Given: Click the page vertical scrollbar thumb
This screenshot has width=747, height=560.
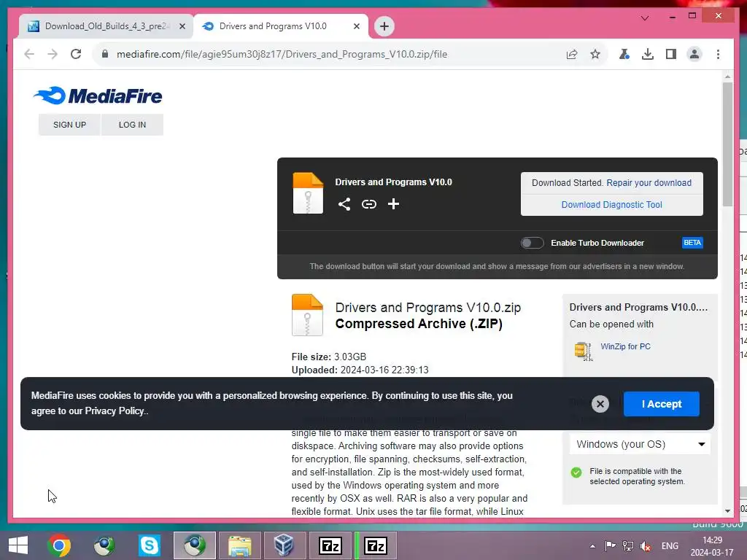Looking at the screenshot, I should click(x=727, y=144).
